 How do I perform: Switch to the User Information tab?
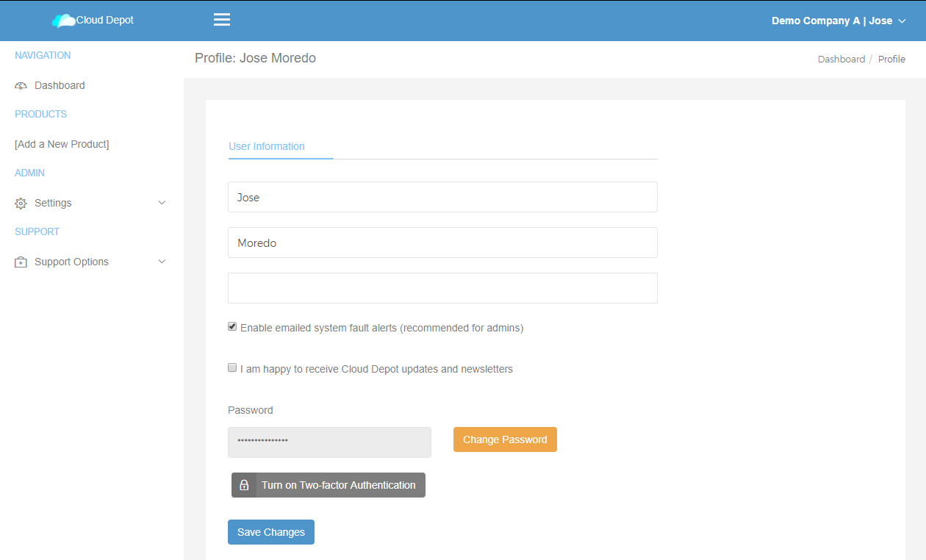point(266,146)
